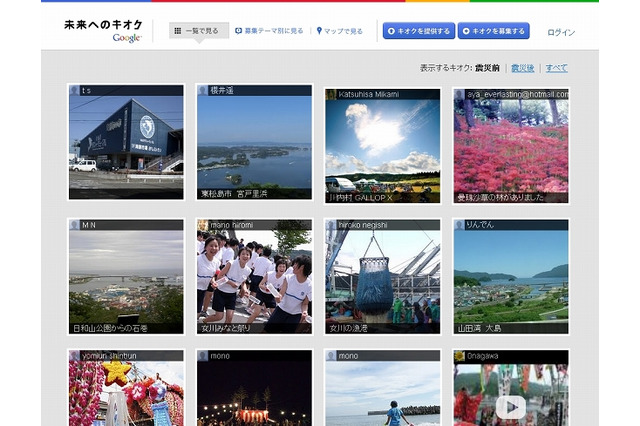Open the mono beach photo
Image resolution: width=640 pixels, height=426 pixels.
(382, 388)
